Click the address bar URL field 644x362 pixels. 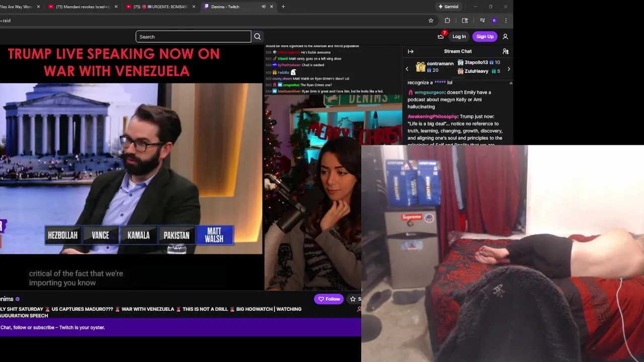point(211,21)
